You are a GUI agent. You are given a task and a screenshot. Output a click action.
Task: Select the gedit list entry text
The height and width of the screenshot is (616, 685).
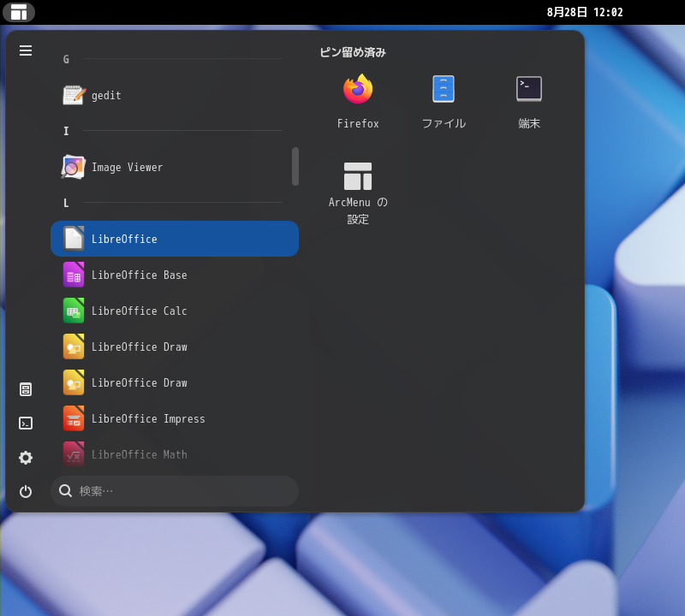point(106,96)
